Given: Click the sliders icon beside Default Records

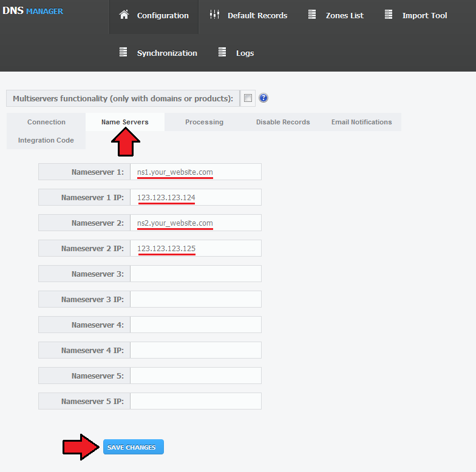Looking at the screenshot, I should (214, 15).
